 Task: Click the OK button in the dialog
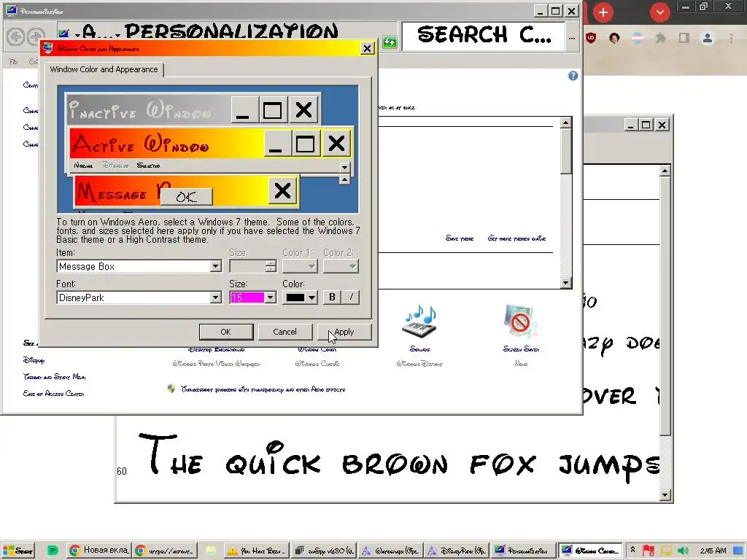click(226, 332)
